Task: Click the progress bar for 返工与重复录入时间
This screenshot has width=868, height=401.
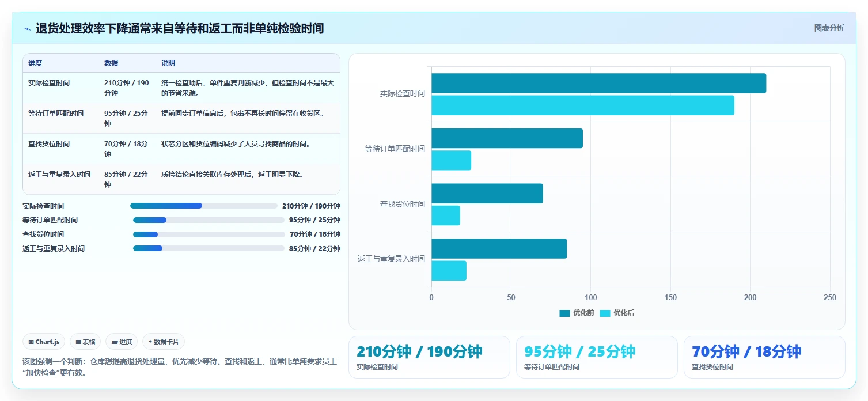Action: (209, 248)
